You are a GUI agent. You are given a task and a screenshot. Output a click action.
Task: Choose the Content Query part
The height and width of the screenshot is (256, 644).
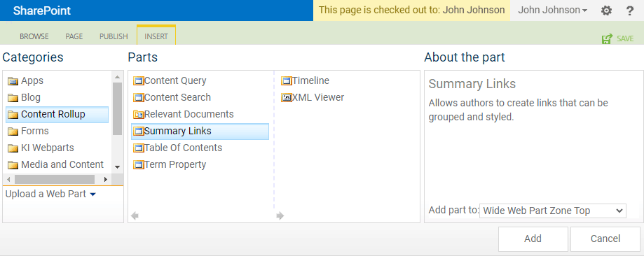pos(175,81)
